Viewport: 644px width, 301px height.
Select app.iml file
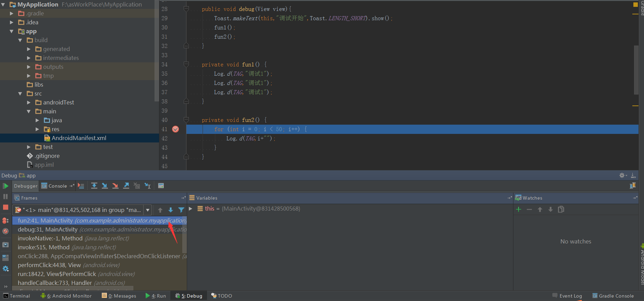coord(40,165)
